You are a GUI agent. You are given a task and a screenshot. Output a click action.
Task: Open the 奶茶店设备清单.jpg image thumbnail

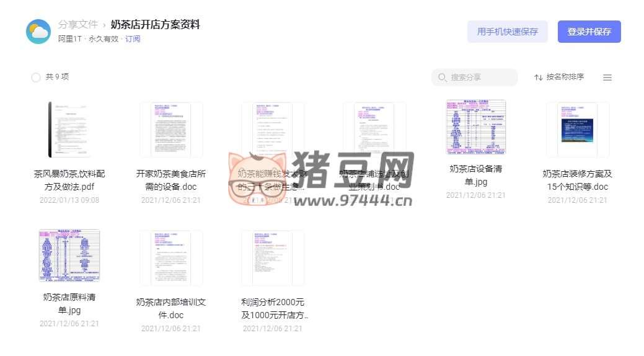[475, 128]
